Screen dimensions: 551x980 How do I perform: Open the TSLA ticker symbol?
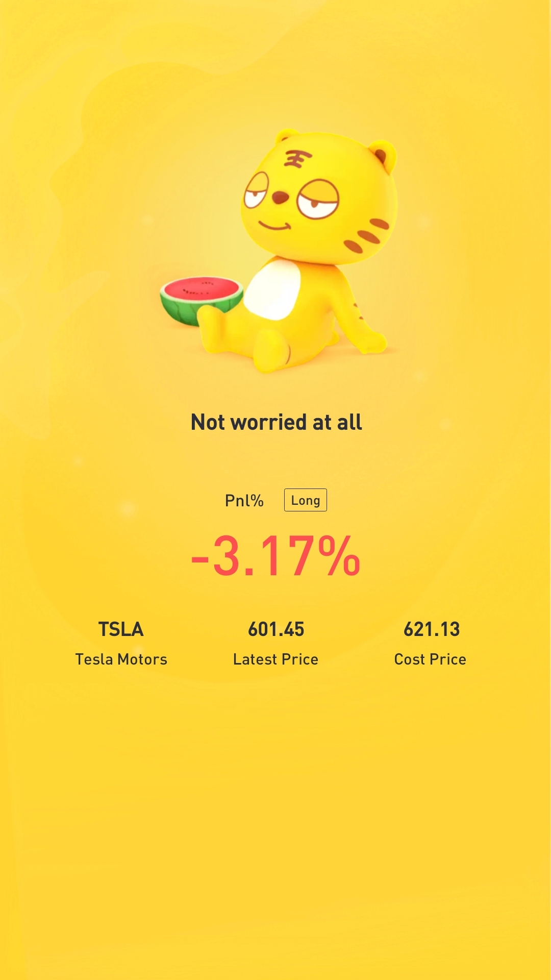(121, 629)
